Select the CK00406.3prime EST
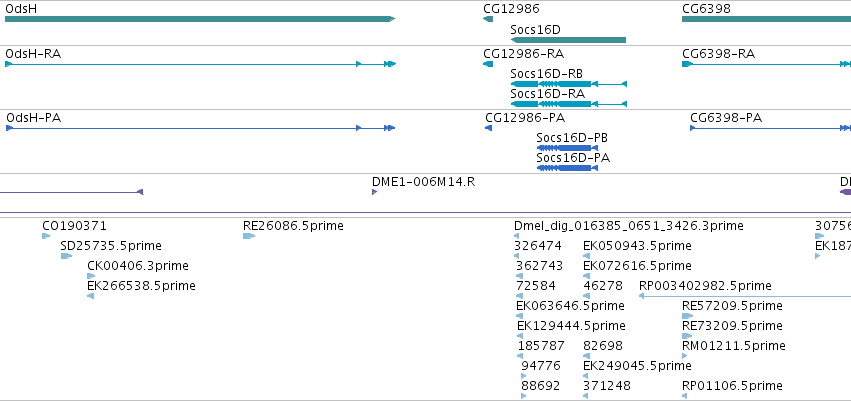The width and height of the screenshot is (851, 401). coord(91,276)
